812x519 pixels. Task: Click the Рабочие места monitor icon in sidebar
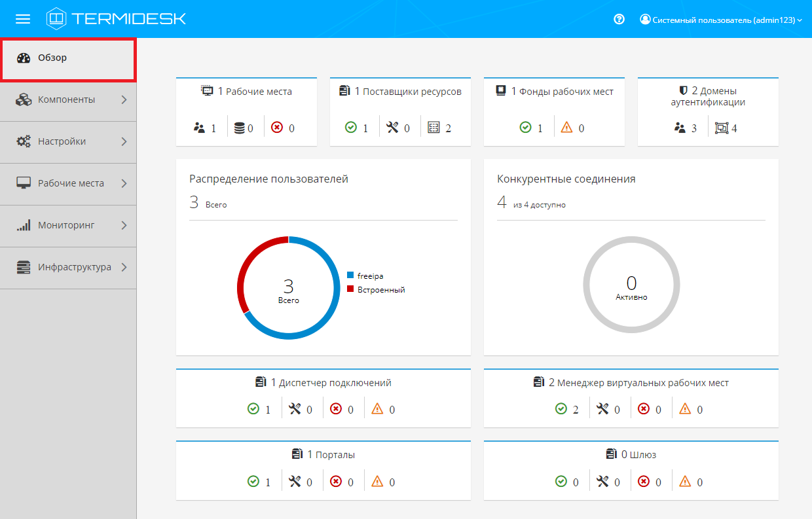click(x=24, y=183)
